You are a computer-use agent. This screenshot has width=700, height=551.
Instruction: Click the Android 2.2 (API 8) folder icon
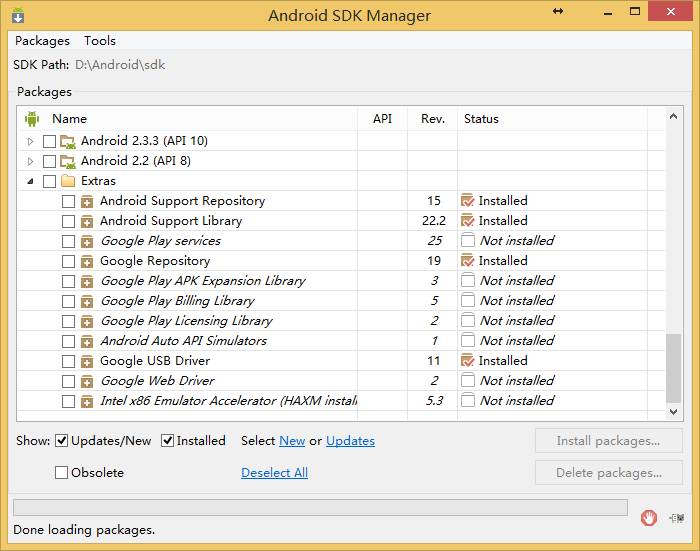tap(68, 161)
